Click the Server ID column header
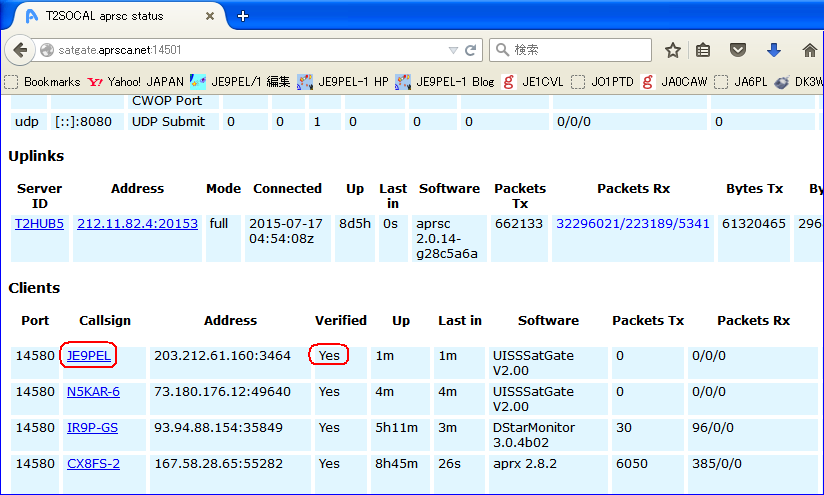The height and width of the screenshot is (495, 824). click(x=39, y=196)
